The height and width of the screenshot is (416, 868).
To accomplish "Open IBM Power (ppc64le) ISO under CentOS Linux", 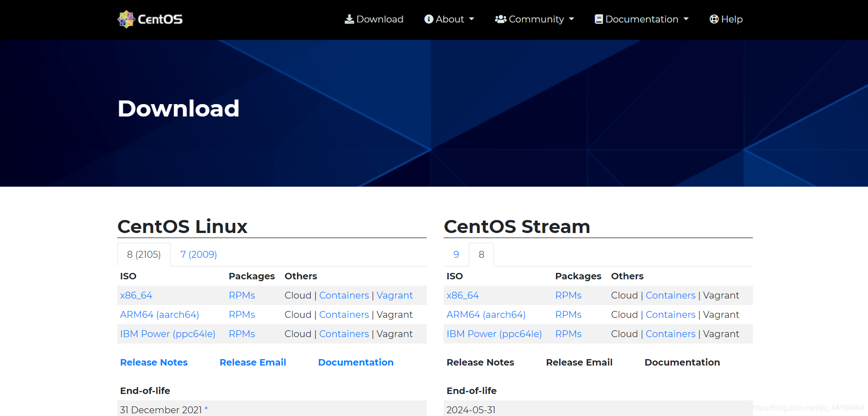I will coord(168,334).
